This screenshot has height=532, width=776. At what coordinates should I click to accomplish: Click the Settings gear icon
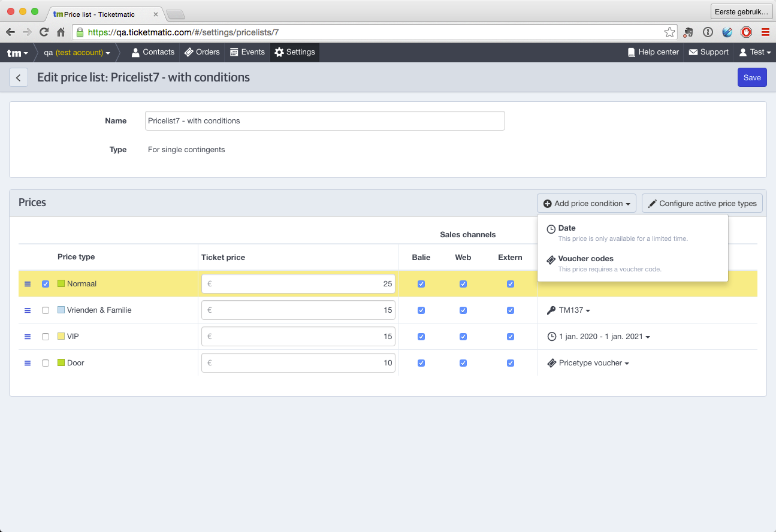279,52
